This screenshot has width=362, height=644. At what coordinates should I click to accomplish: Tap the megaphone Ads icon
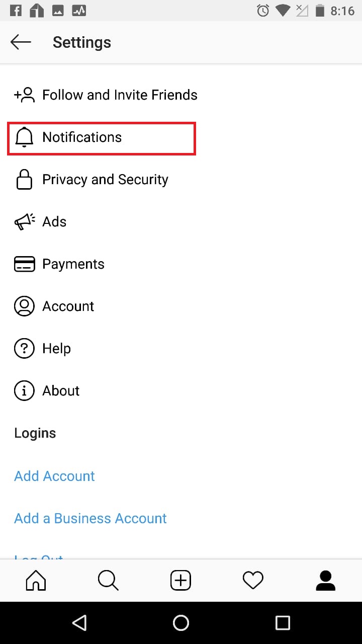(25, 222)
